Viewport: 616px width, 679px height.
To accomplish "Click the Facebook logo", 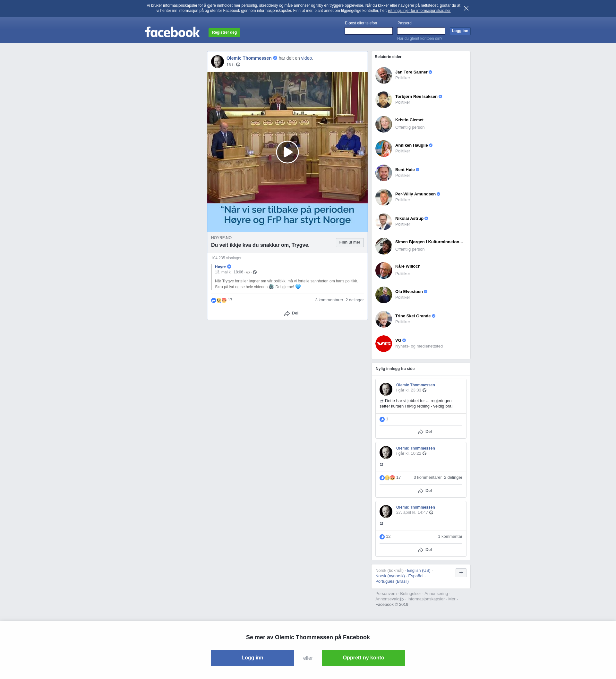I will (x=172, y=32).
